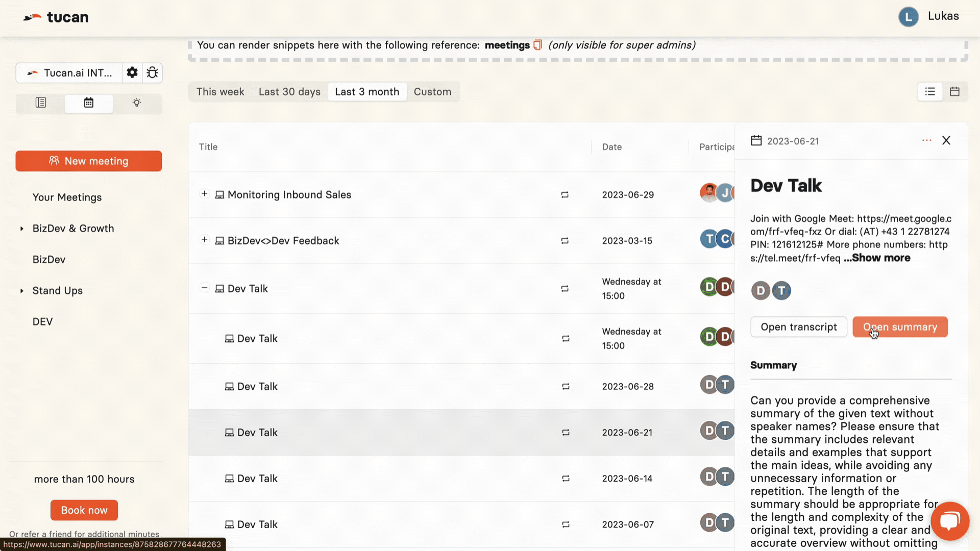Screen dimensions: 980x551
Task: Click three-dots menu in Dev Talk panel
Action: [x=927, y=140]
